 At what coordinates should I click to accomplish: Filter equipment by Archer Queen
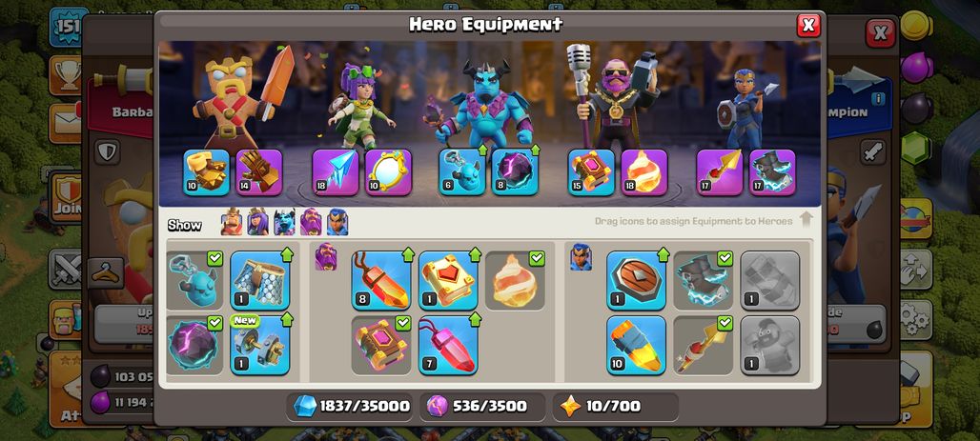pyautogui.click(x=258, y=222)
